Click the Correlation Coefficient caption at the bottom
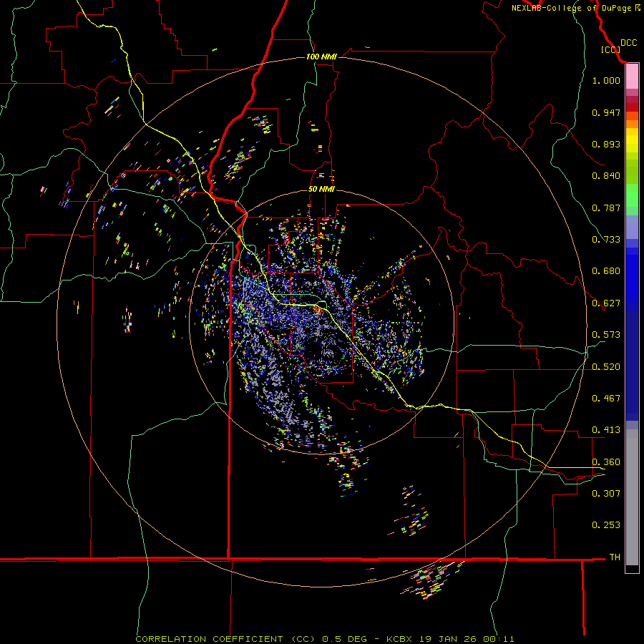Image resolution: width=644 pixels, height=644 pixels. [324, 639]
